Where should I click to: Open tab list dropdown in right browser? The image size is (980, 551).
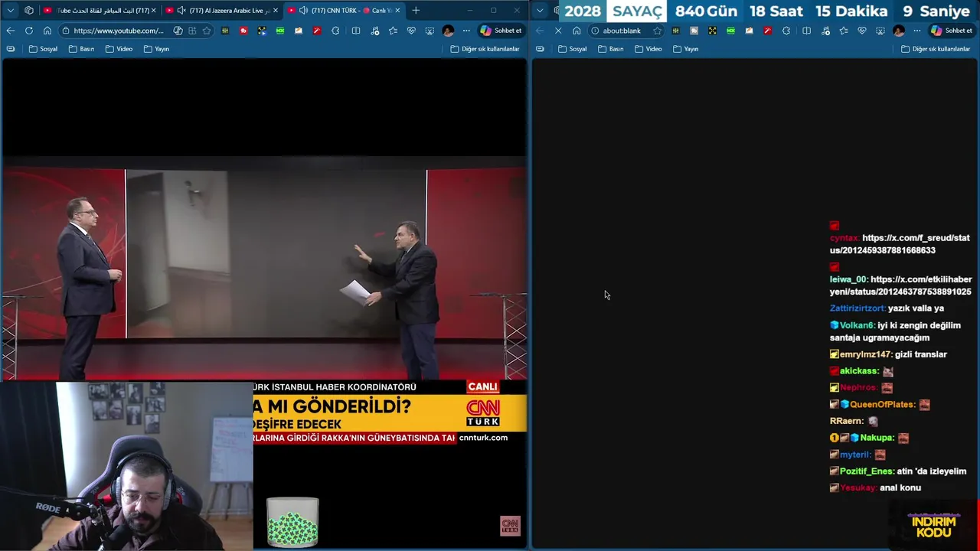coord(541,10)
